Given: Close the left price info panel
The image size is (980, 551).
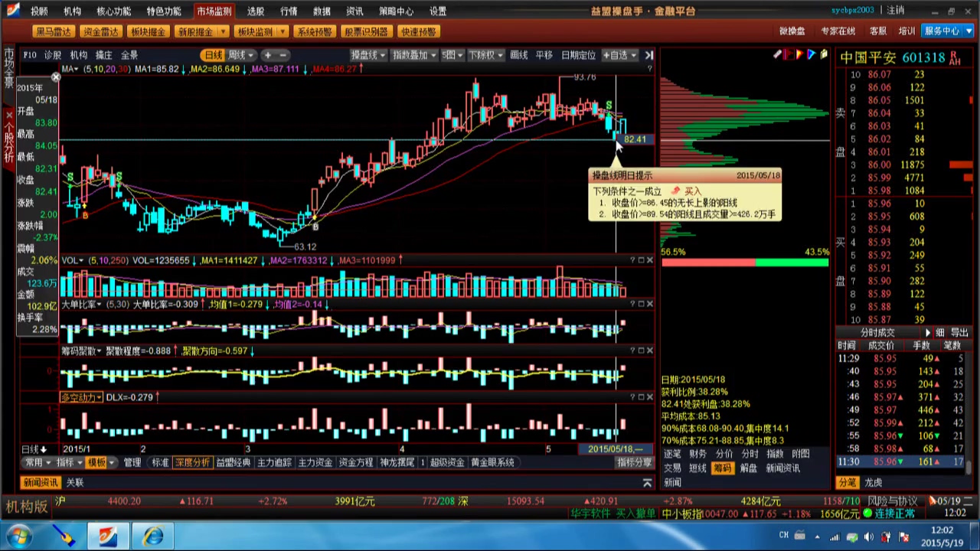Looking at the screenshot, I should tap(55, 77).
